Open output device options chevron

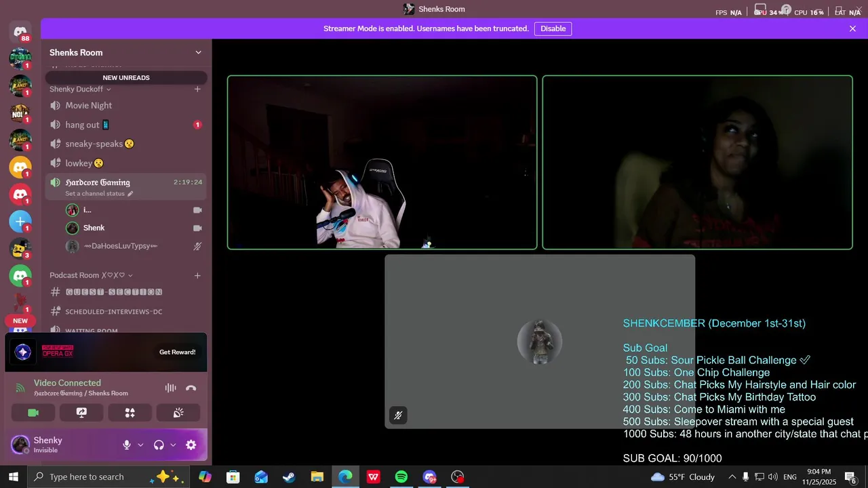173,445
